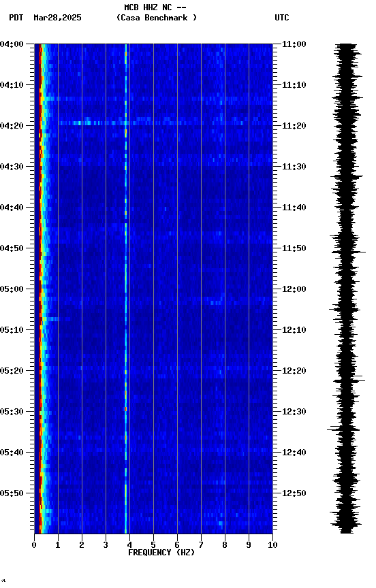The width and height of the screenshot is (376, 588).
Task: Click the '05:50' PDT time label
Action: pos(12,493)
